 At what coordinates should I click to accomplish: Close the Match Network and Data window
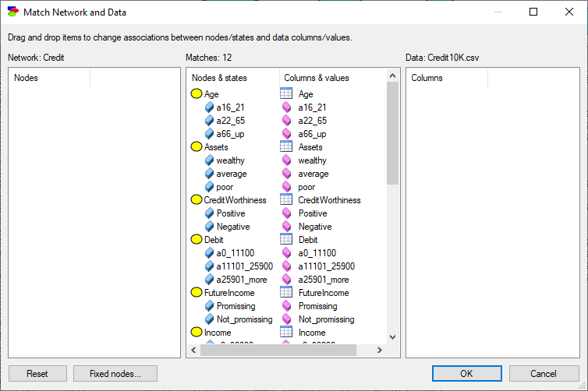(x=569, y=12)
